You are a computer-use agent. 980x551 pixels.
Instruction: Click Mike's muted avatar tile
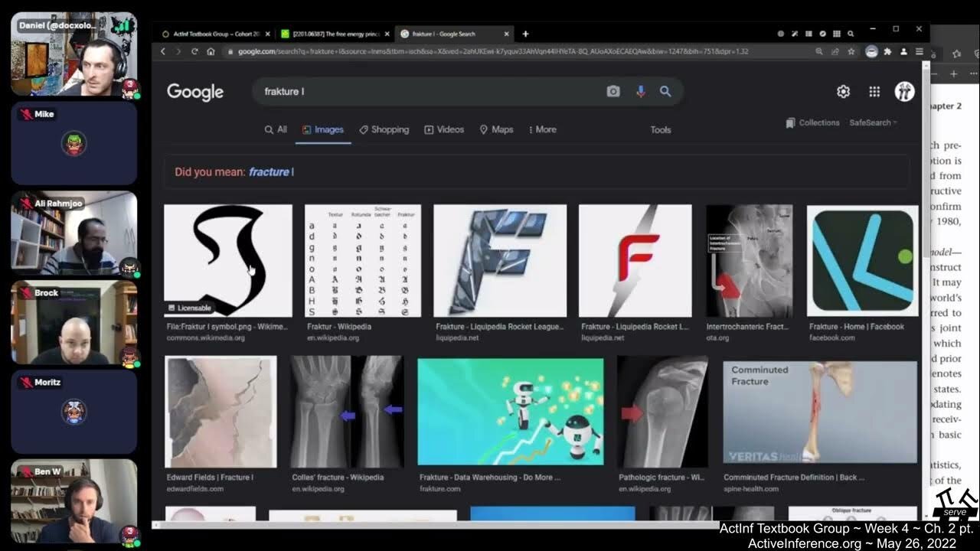point(74,143)
